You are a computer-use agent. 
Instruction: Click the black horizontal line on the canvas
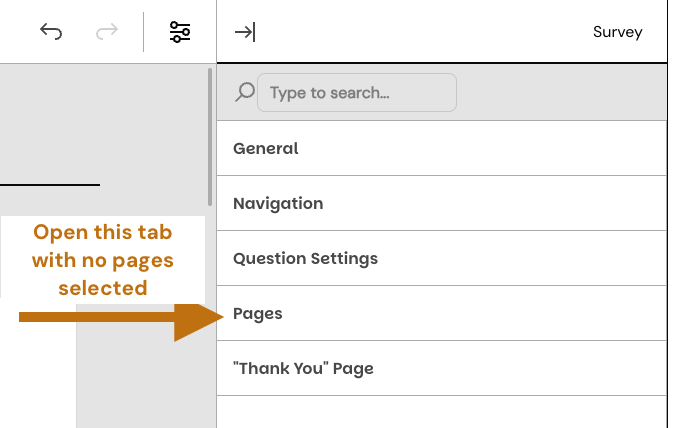pyautogui.click(x=50, y=185)
